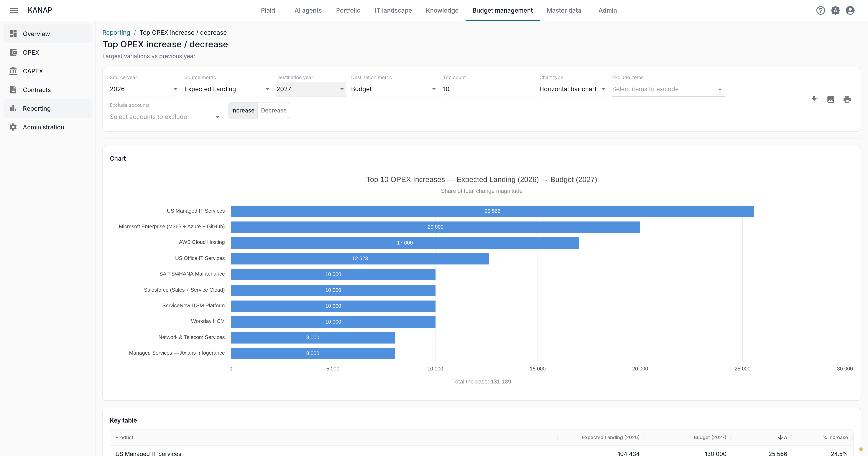Click the Top count input field

coord(488,89)
